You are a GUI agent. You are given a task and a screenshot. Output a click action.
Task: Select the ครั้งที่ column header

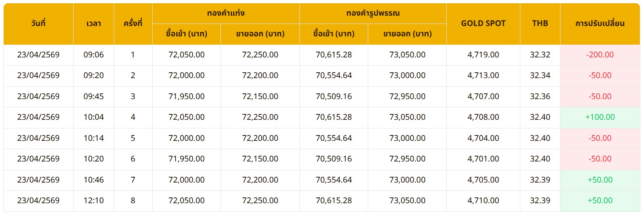click(x=133, y=24)
